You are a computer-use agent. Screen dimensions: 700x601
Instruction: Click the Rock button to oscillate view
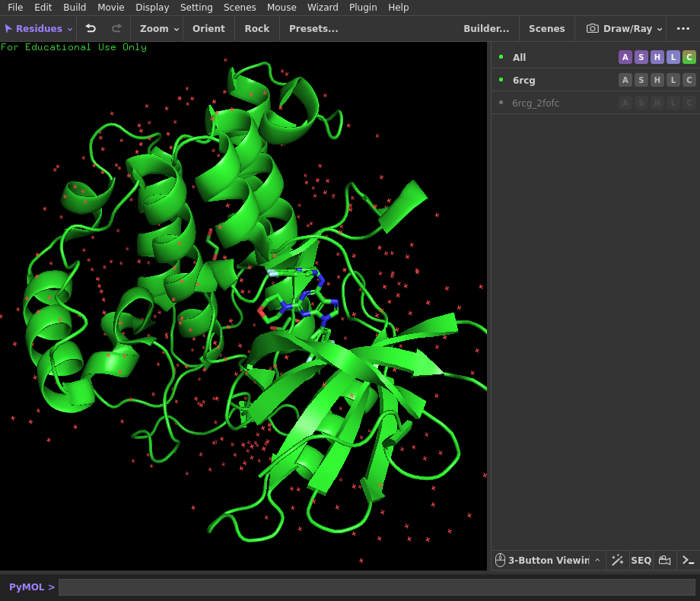click(x=256, y=28)
